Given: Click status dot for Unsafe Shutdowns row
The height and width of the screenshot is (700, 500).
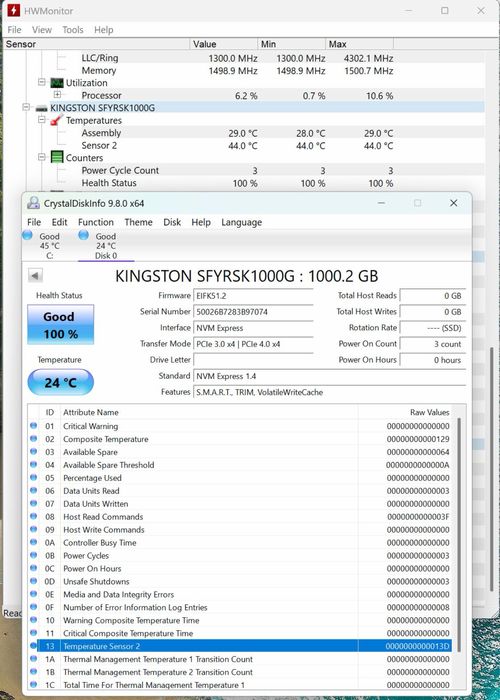Looking at the screenshot, I should pyautogui.click(x=33, y=581).
